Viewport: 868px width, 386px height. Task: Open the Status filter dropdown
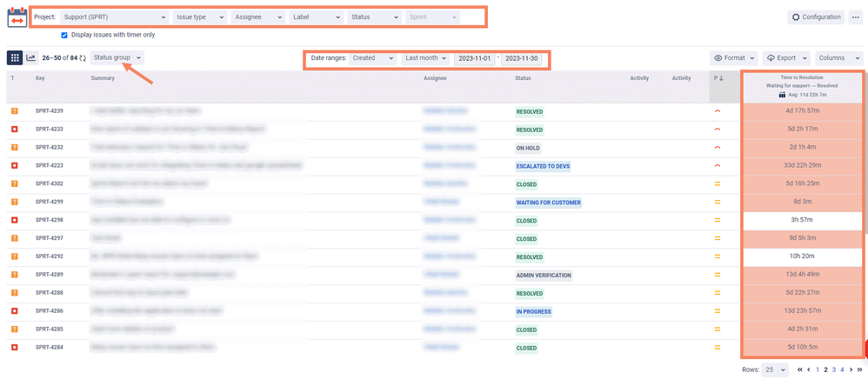(374, 17)
